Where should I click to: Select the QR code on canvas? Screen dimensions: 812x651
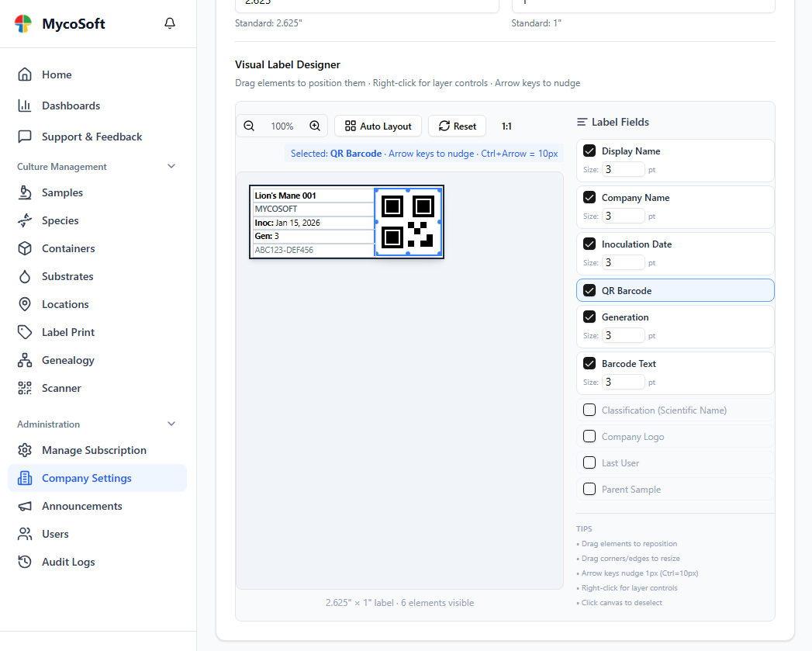[x=408, y=222]
